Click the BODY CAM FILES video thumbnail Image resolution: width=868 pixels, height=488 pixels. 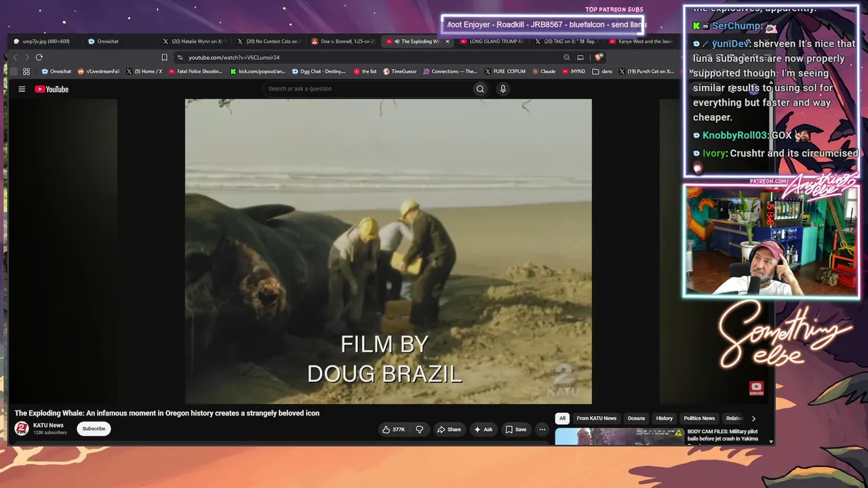coord(619,436)
